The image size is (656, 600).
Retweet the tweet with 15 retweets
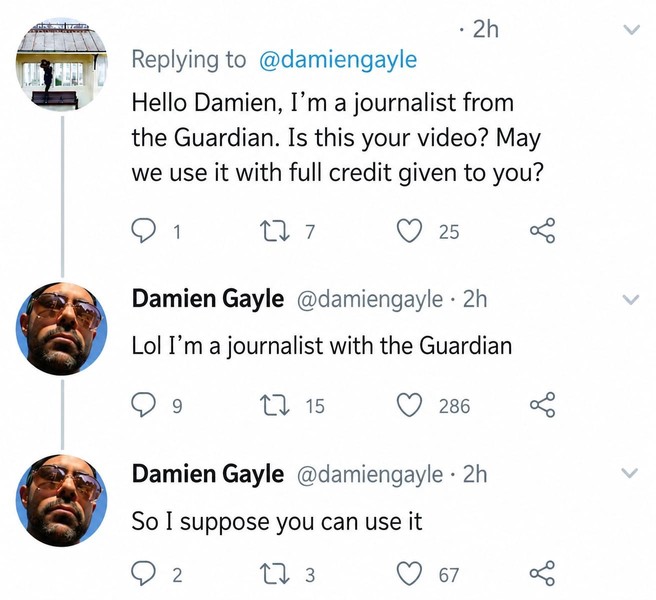(274, 405)
